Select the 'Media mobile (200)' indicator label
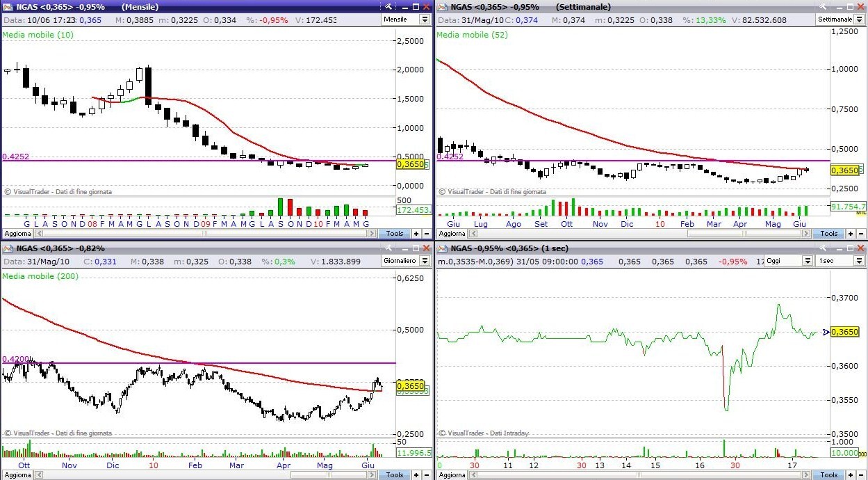This screenshot has width=868, height=480. (x=40, y=276)
